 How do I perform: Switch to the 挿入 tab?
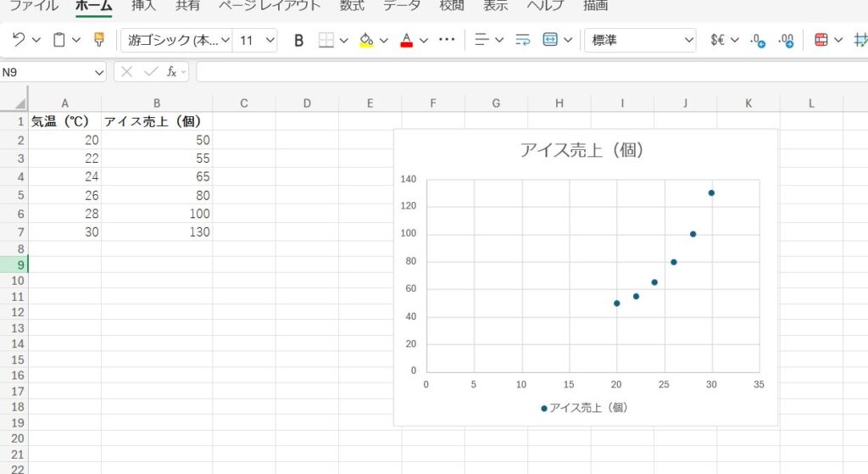click(x=143, y=6)
